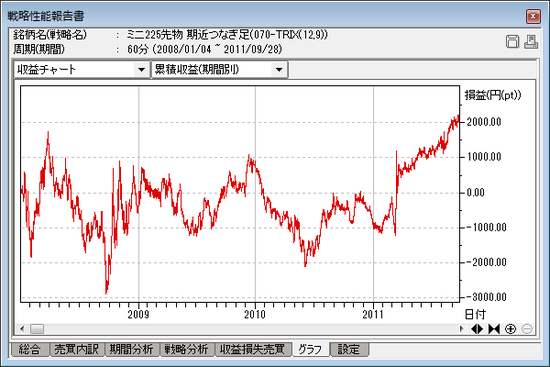The width and height of the screenshot is (550, 367).
Task: Click the 周期(期間) label
Action: tap(39, 49)
